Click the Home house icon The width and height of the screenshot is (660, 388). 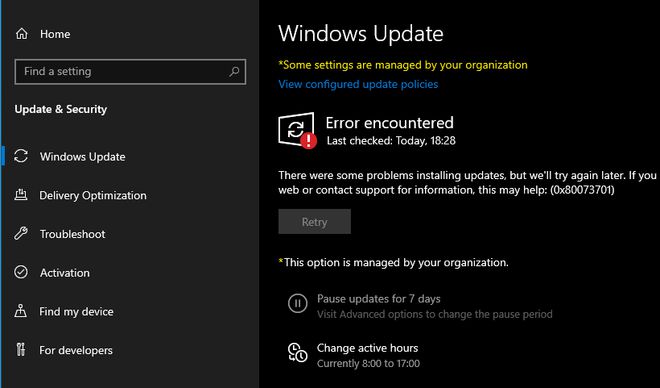pyautogui.click(x=21, y=34)
